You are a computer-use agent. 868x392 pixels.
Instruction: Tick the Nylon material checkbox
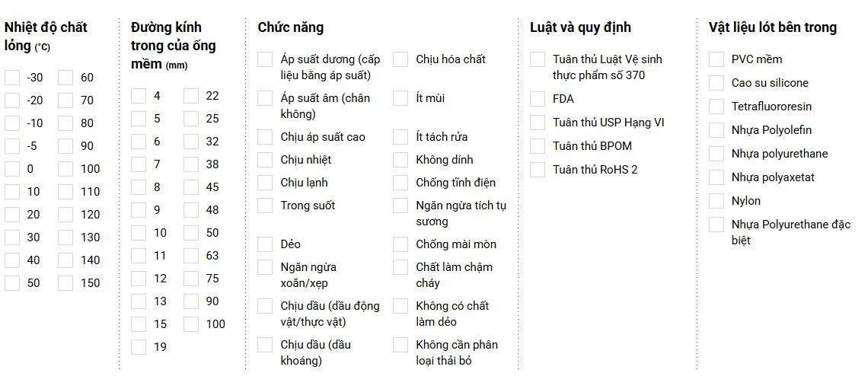click(716, 201)
